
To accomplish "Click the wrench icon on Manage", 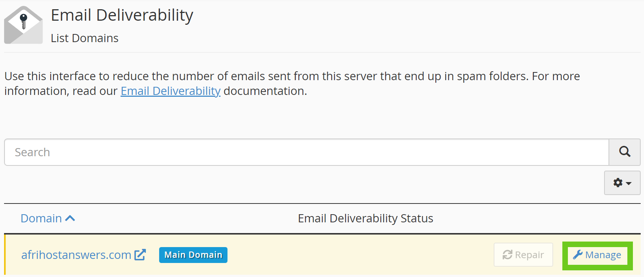I will 577,254.
